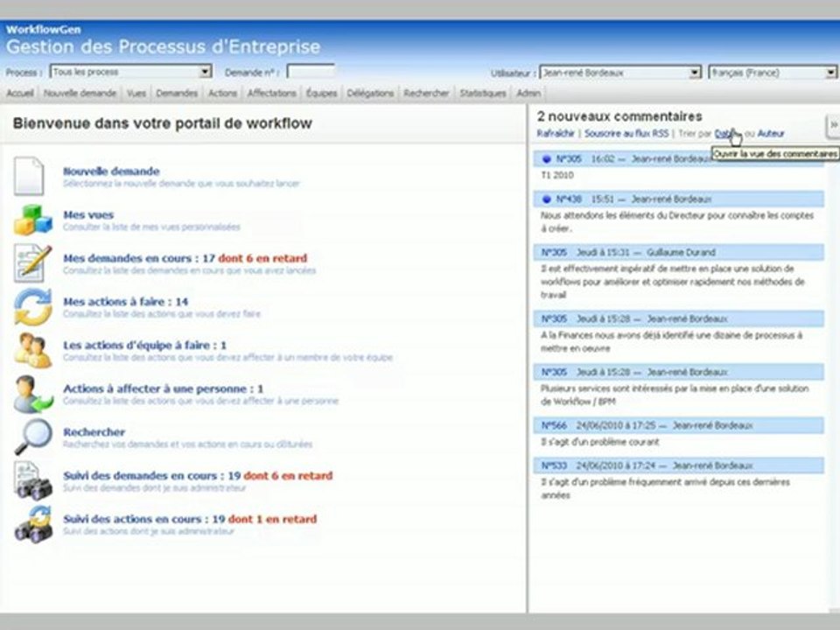Open the Rechercher menu item

point(426,94)
